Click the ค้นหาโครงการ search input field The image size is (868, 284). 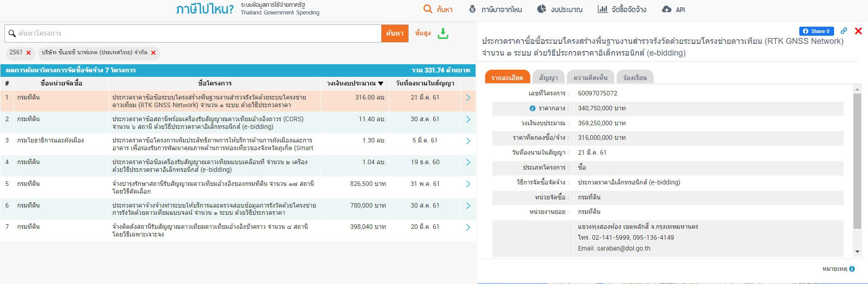tap(194, 33)
